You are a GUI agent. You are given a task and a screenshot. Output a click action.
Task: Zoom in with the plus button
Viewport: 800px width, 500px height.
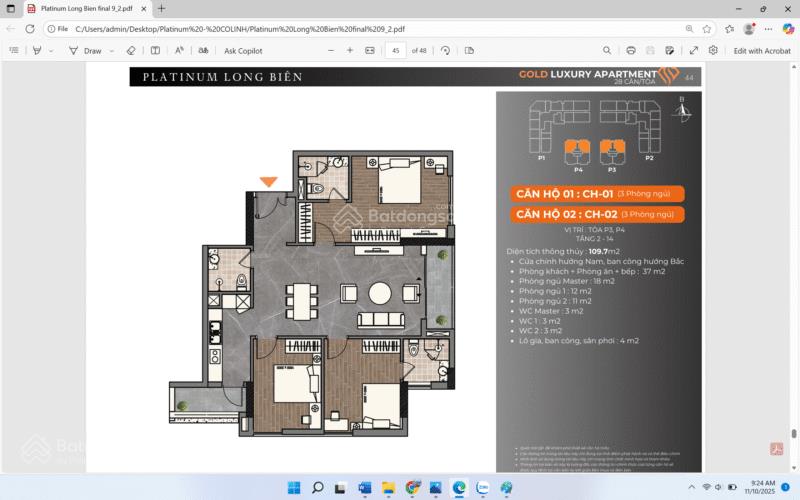(x=350, y=51)
